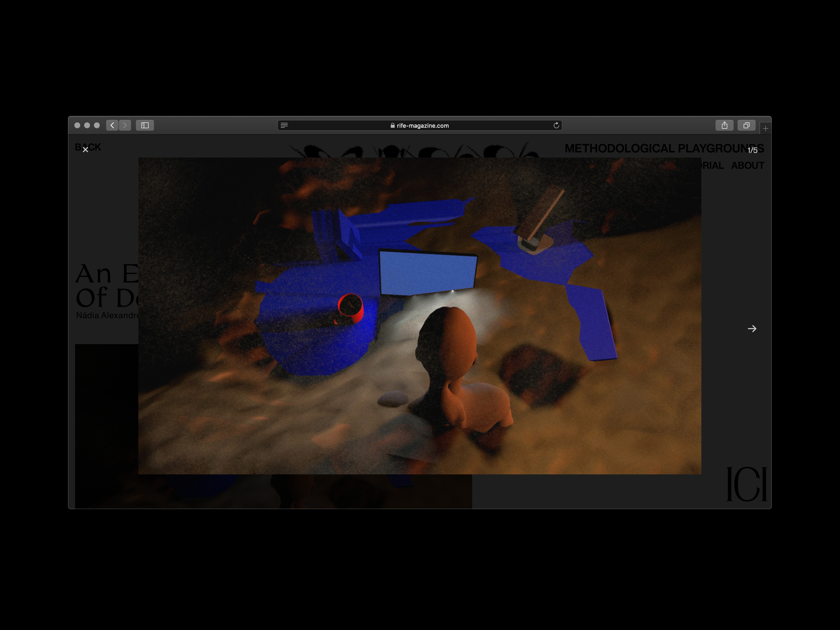This screenshot has height=630, width=840.
Task: Open the Share menu icon in the toolbar
Action: click(x=724, y=125)
